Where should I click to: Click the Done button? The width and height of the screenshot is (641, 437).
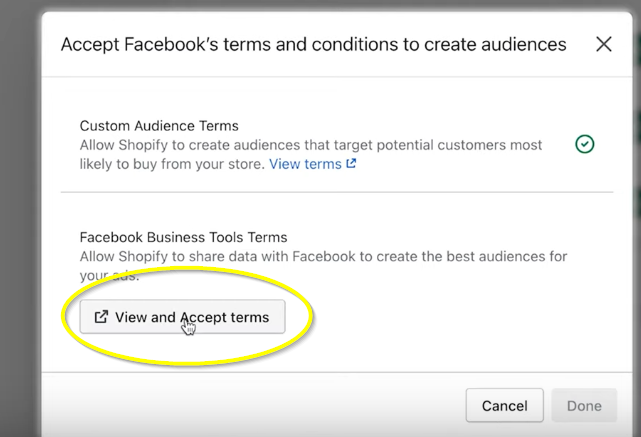pos(584,406)
